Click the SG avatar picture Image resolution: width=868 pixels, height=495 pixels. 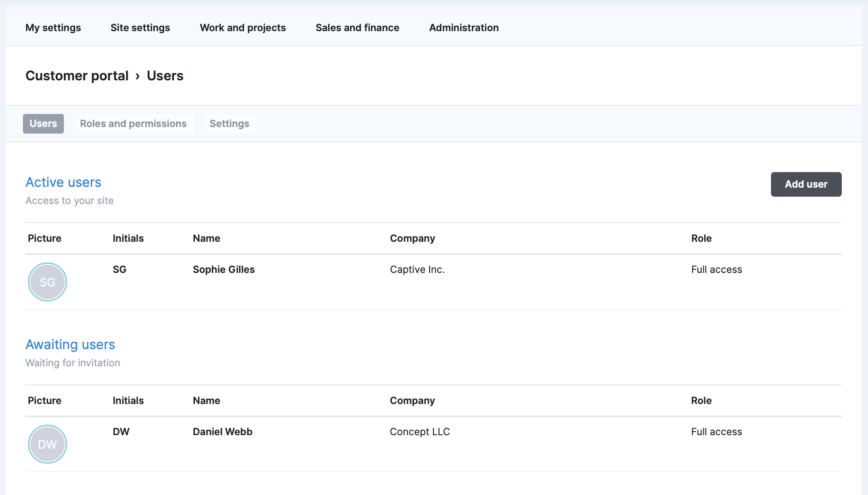(x=47, y=282)
